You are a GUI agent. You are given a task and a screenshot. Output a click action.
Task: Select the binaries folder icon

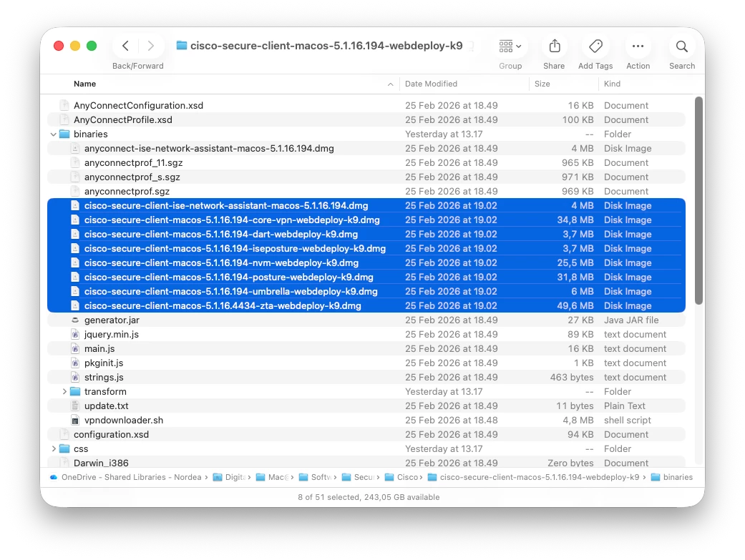coord(64,134)
